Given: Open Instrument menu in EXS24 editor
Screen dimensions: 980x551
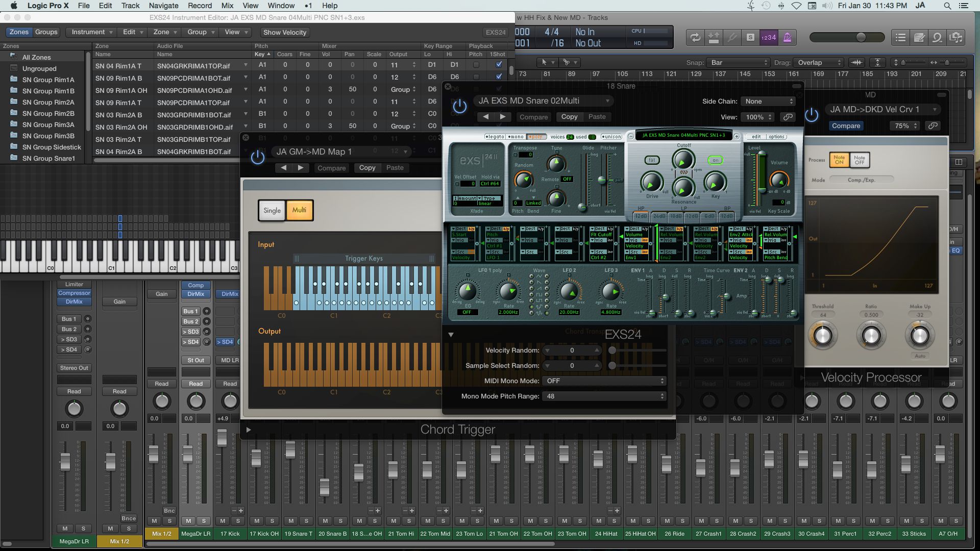Looking at the screenshot, I should [92, 32].
